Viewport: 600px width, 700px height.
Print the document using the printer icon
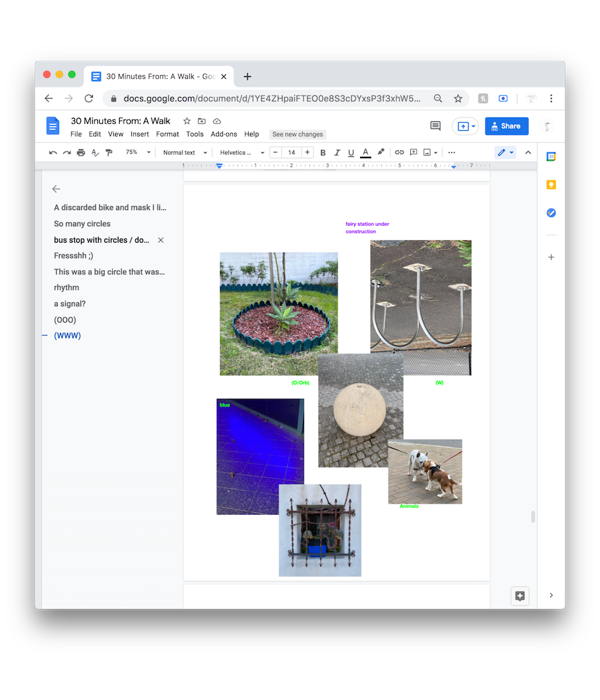tap(81, 152)
